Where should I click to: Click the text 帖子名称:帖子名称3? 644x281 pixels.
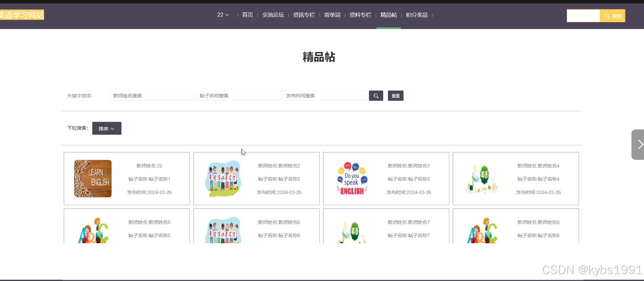pyautogui.click(x=409, y=179)
